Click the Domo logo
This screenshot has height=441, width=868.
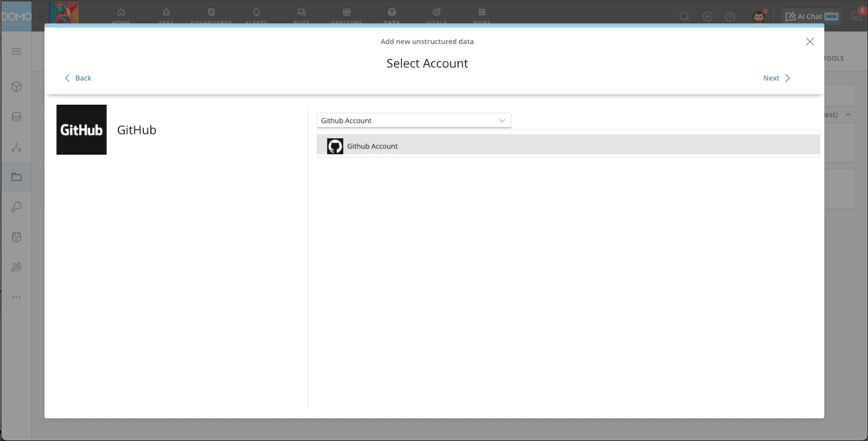click(x=16, y=16)
